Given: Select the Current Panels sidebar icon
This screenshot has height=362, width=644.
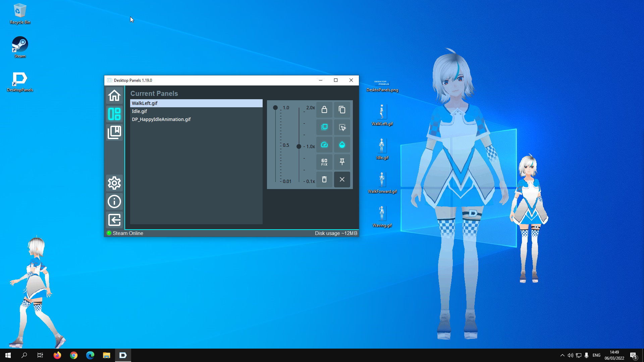Looking at the screenshot, I should click(x=114, y=114).
